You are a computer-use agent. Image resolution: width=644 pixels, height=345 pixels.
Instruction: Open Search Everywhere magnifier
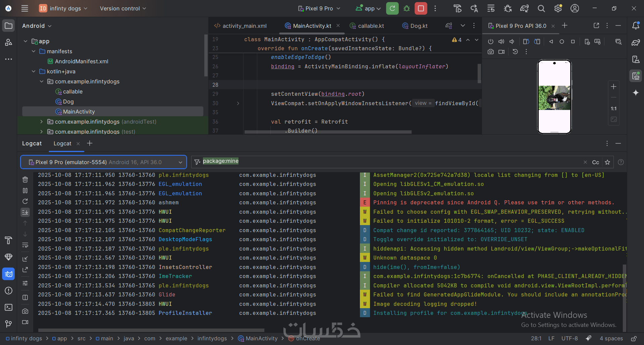[x=541, y=8]
